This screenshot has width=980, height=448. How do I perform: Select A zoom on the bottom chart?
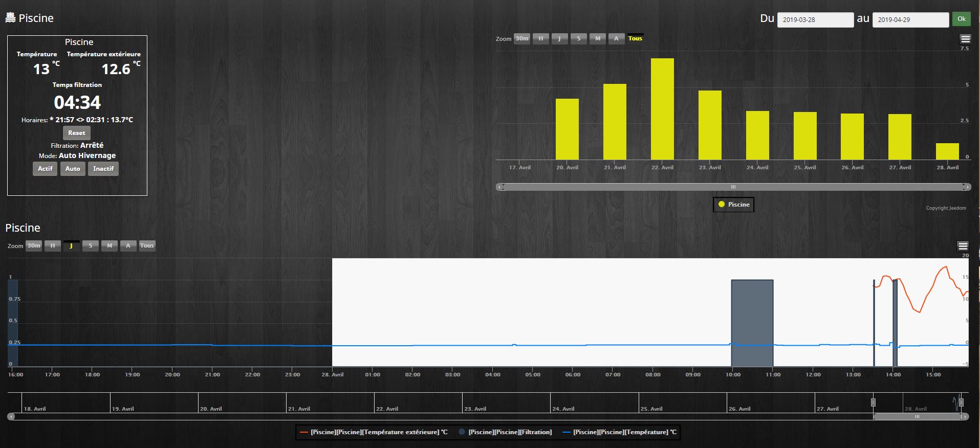click(x=128, y=245)
